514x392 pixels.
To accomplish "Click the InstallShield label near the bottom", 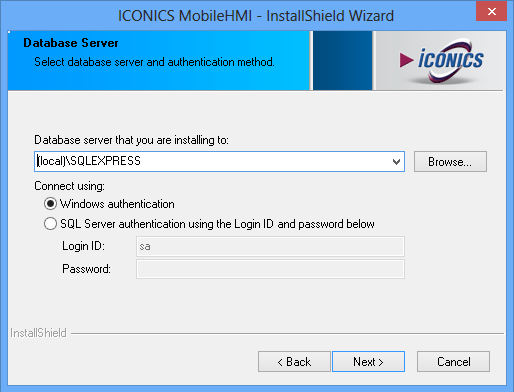I will 38,333.
